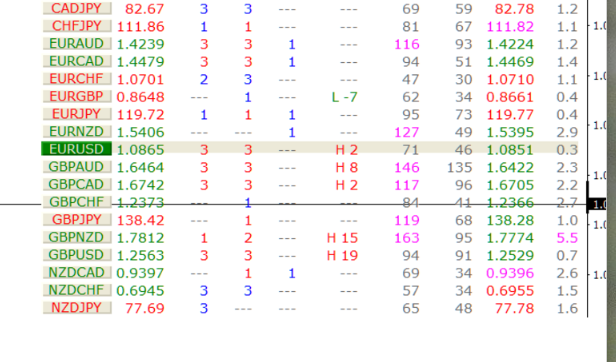Select the EURAUD symbol button
The width and height of the screenshot is (616, 362).
pyautogui.click(x=77, y=44)
